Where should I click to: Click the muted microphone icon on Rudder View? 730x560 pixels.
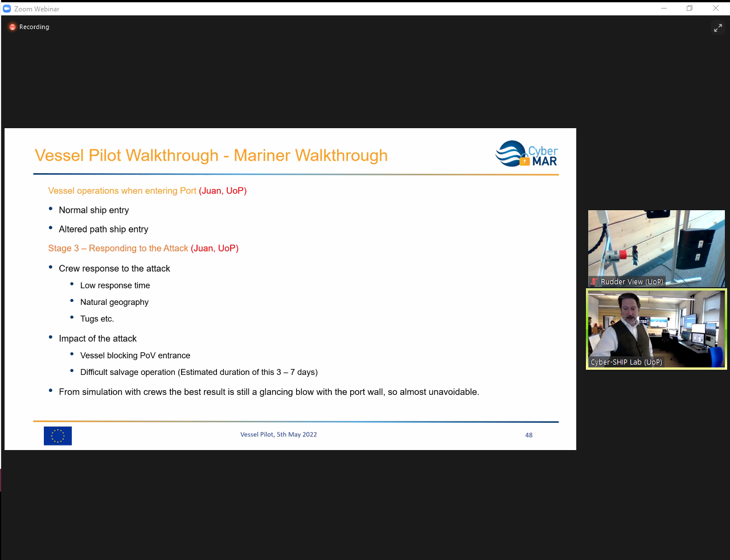pos(594,281)
